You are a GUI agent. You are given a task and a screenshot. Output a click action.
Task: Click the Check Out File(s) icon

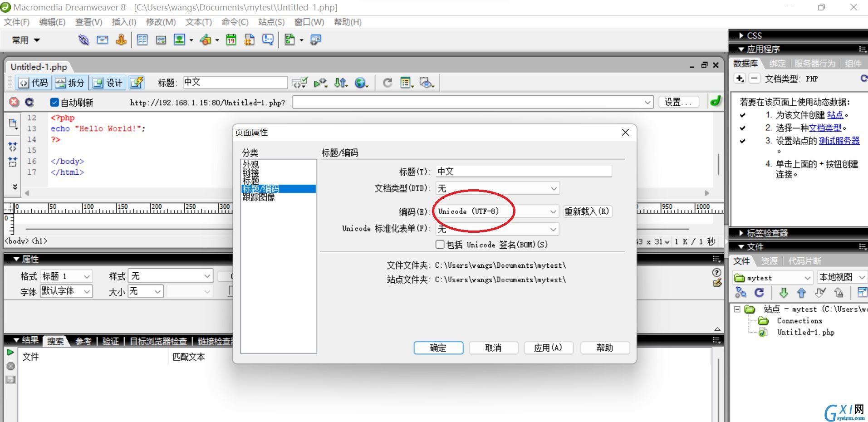[820, 293]
